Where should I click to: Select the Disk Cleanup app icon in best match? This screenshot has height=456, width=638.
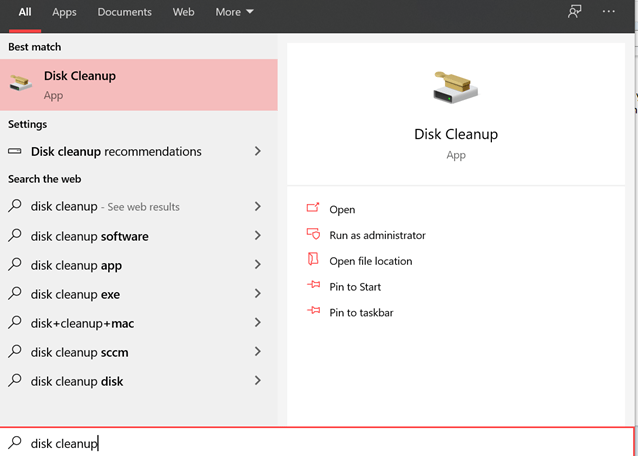click(x=21, y=83)
